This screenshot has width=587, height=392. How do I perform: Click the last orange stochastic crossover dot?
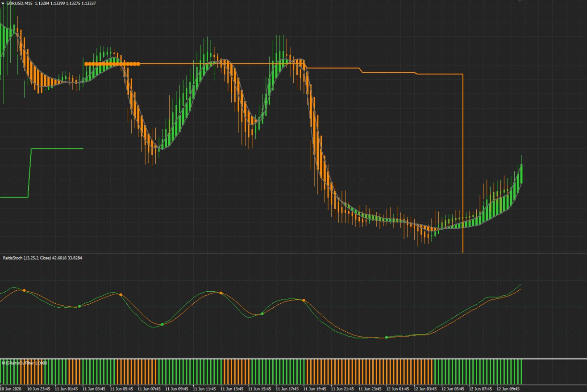tap(304, 300)
